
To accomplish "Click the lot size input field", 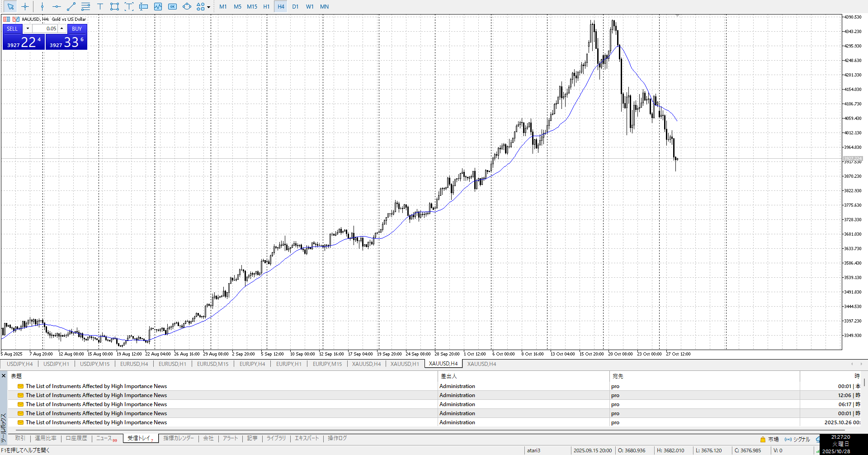I will coord(45,28).
